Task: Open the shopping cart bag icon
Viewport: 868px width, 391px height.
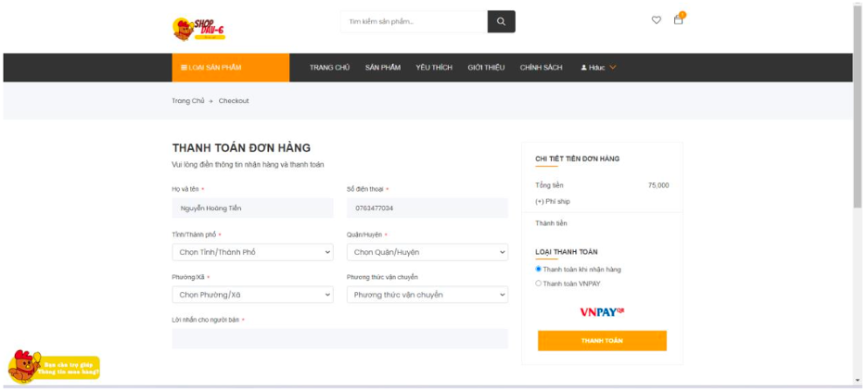Action: click(678, 19)
